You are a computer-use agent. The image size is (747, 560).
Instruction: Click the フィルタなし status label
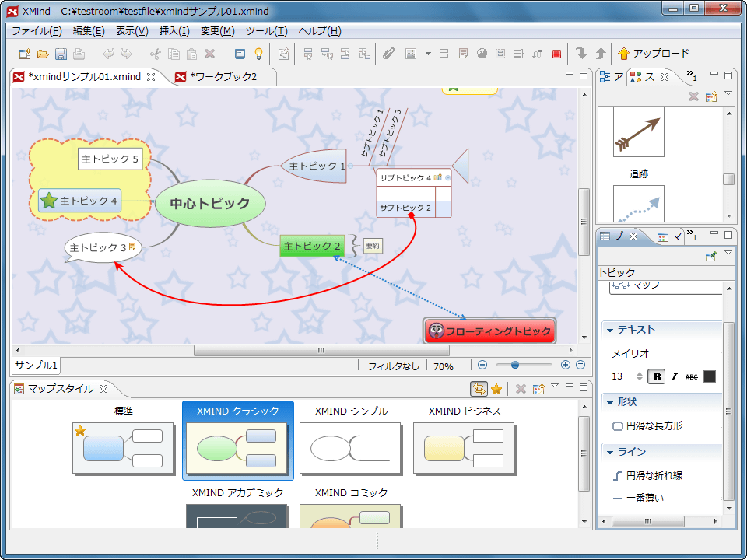pos(394,366)
